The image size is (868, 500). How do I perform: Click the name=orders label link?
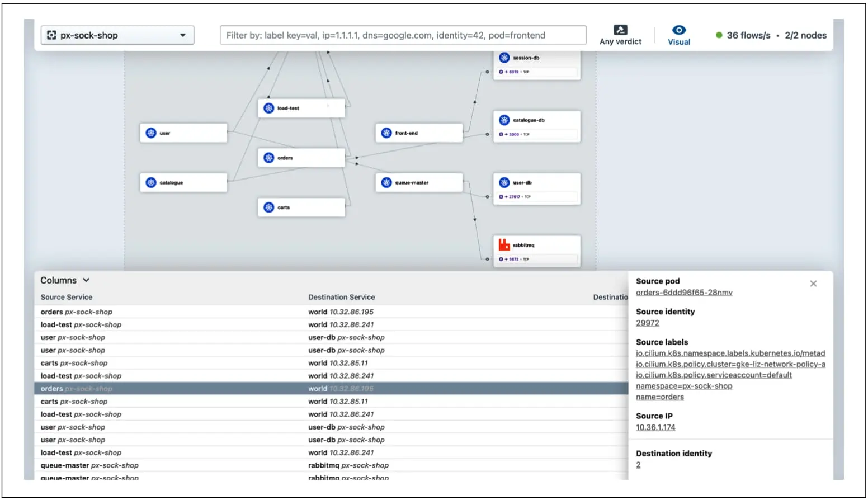click(660, 397)
